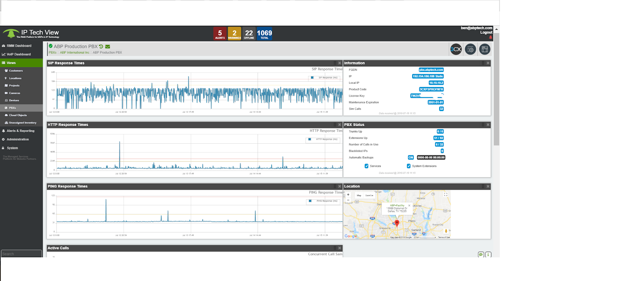Uncheck the System Extensions checkbox
The image size is (644, 281).
pos(409,166)
